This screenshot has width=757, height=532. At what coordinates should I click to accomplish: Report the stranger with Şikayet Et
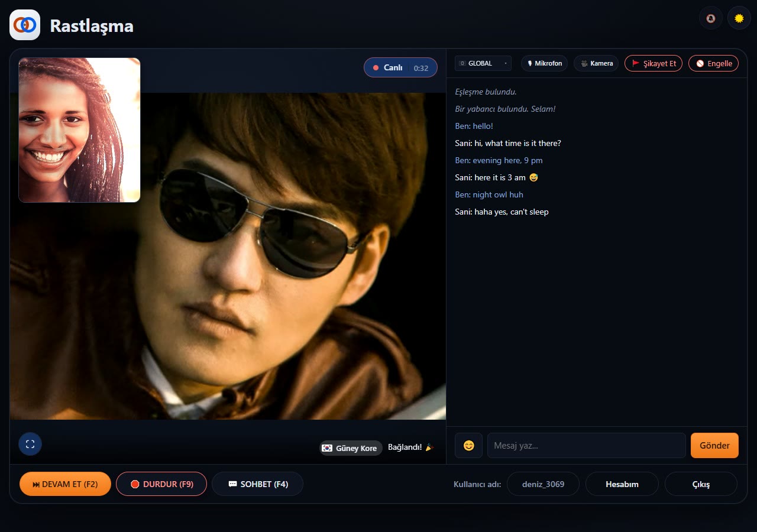pos(654,63)
